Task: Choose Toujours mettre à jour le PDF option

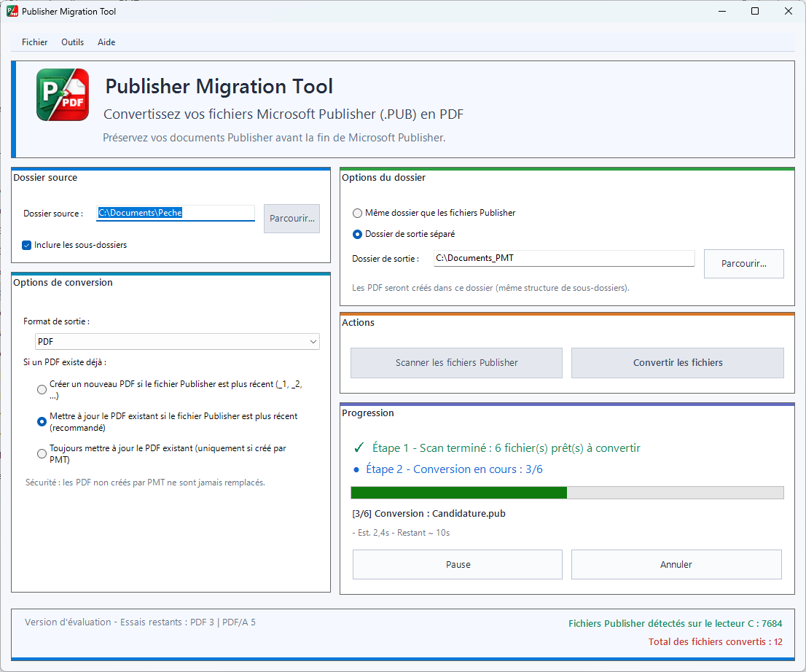Action: (x=42, y=453)
